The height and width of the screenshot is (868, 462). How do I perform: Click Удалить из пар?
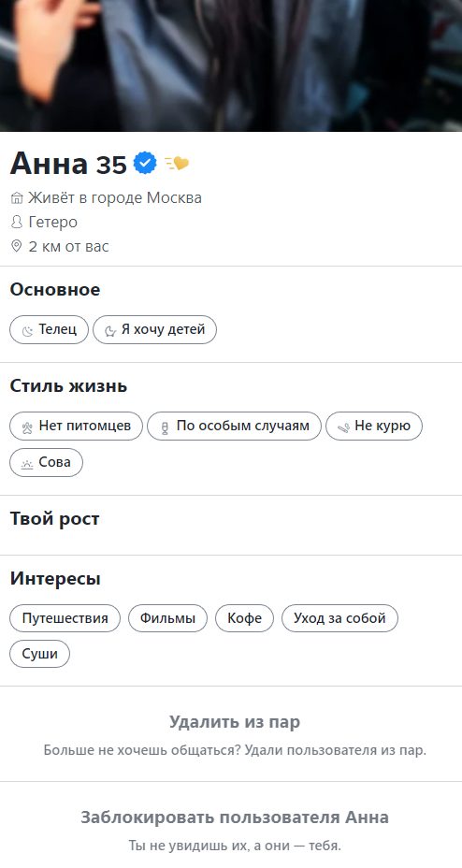tap(235, 722)
